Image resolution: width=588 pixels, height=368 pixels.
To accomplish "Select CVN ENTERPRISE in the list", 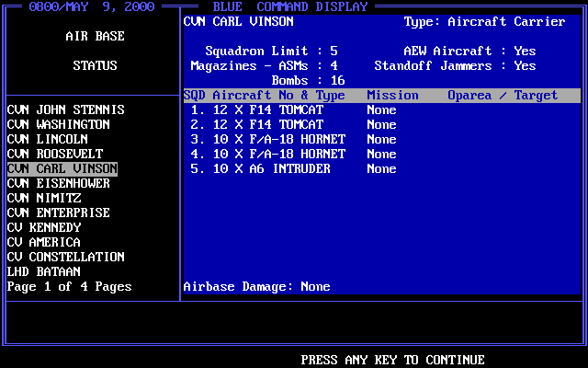I will click(x=59, y=213).
